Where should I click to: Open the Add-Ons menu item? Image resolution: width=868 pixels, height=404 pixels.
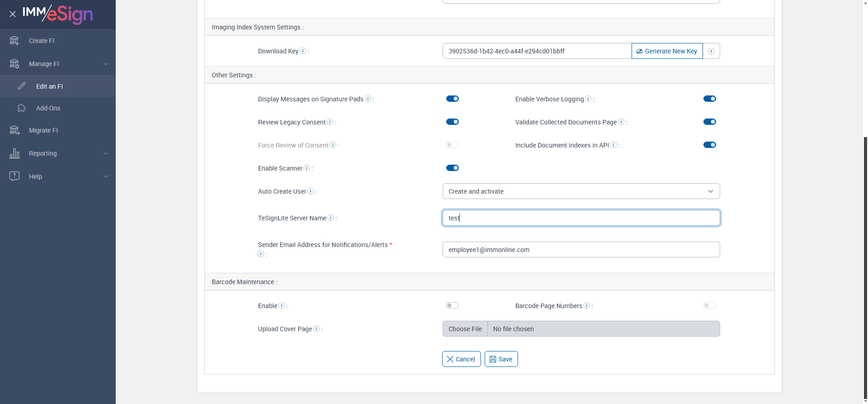48,108
